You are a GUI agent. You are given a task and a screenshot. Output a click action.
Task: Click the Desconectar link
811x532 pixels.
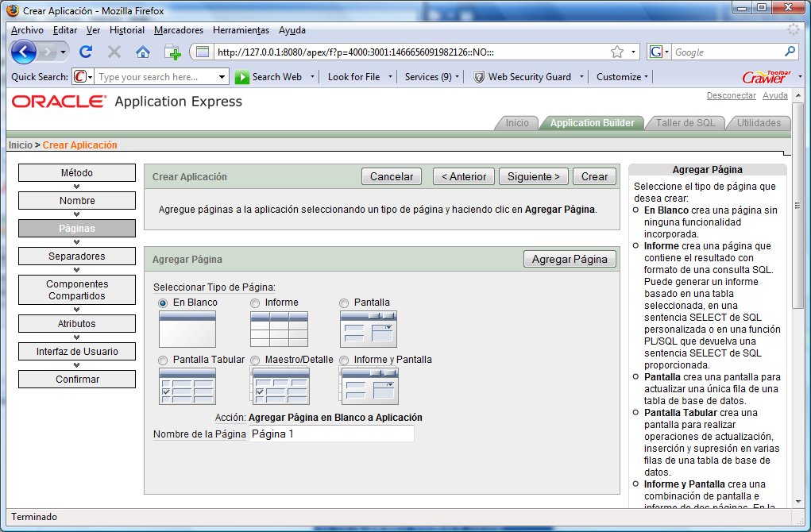(x=732, y=95)
